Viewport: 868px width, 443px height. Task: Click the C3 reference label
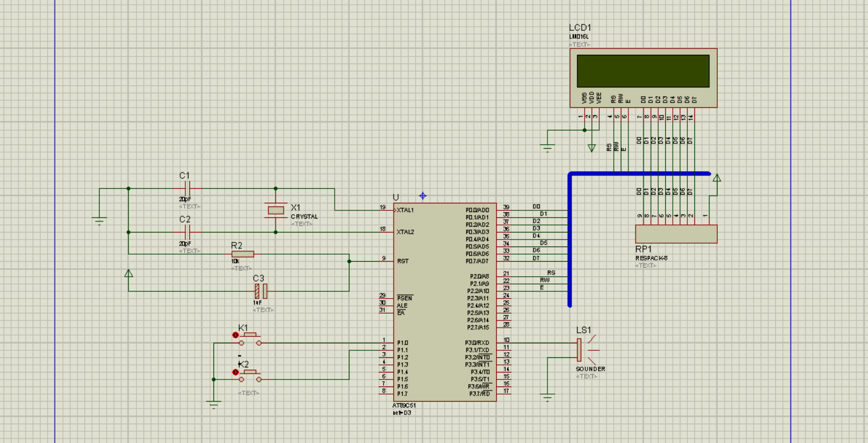click(259, 278)
